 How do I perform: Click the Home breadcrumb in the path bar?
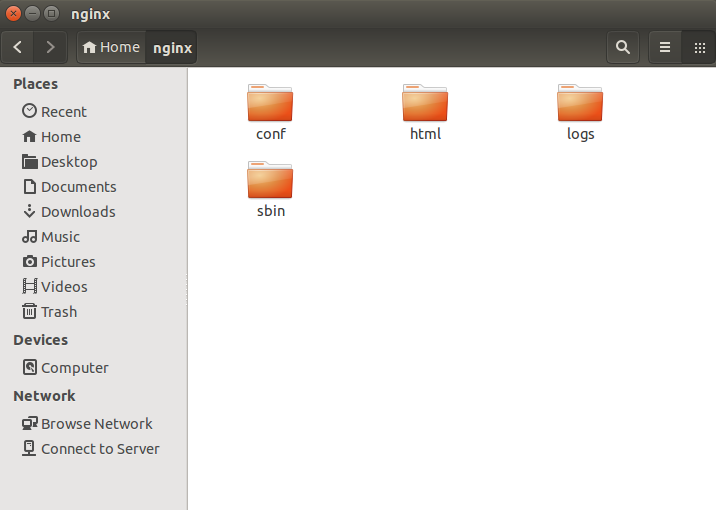[111, 47]
